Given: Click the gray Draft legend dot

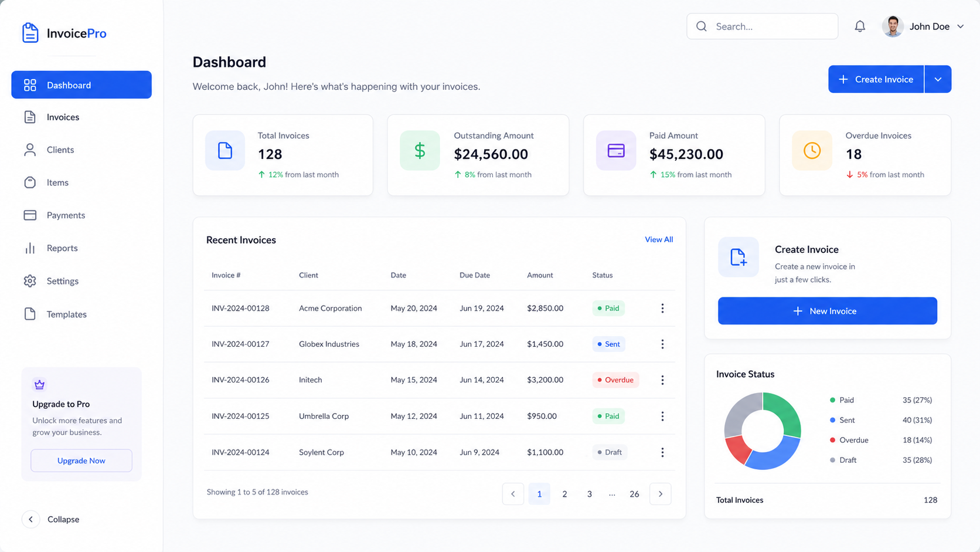Looking at the screenshot, I should (832, 460).
